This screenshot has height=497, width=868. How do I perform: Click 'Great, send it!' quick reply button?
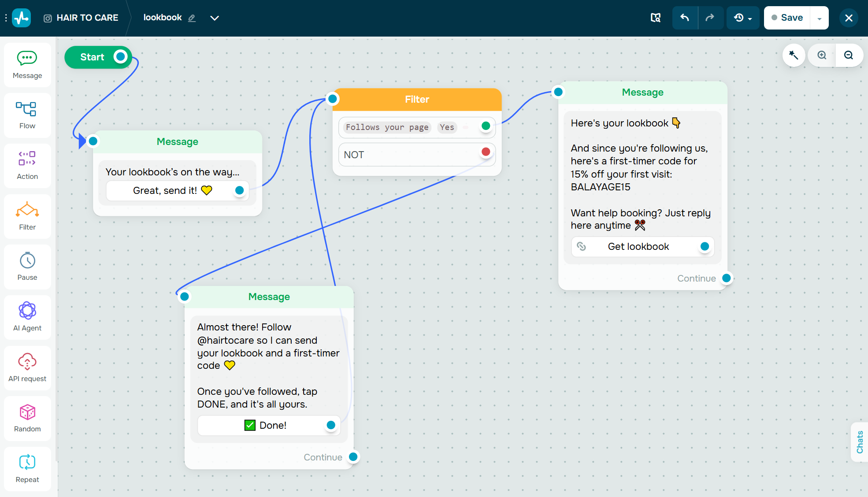[178, 190]
